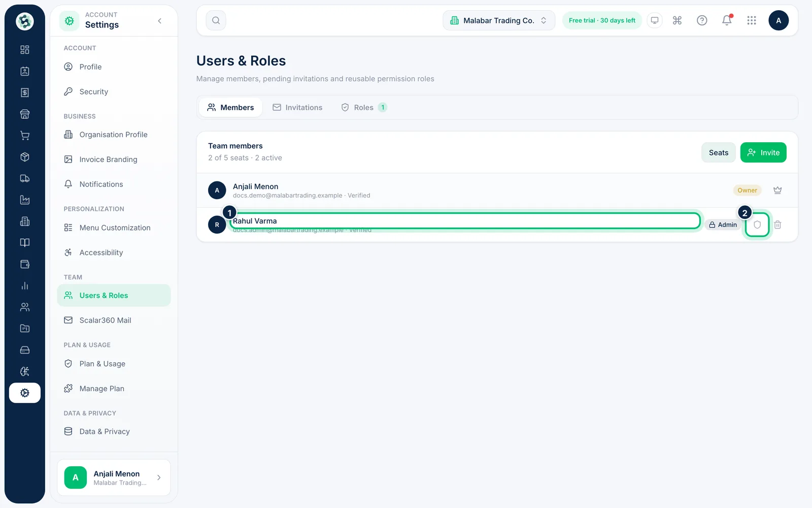This screenshot has height=508, width=812.
Task: Open the apps grid icon in the top bar
Action: pyautogui.click(x=752, y=20)
